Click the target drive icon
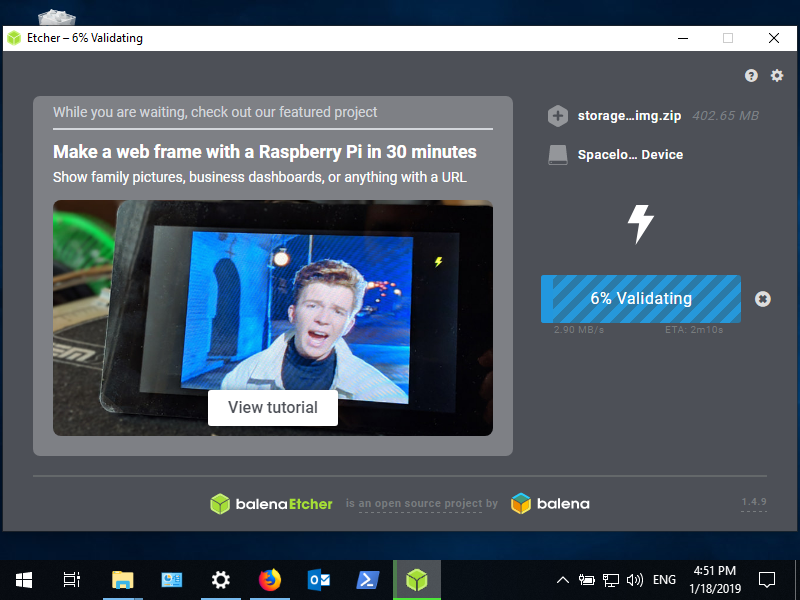 pyautogui.click(x=558, y=155)
